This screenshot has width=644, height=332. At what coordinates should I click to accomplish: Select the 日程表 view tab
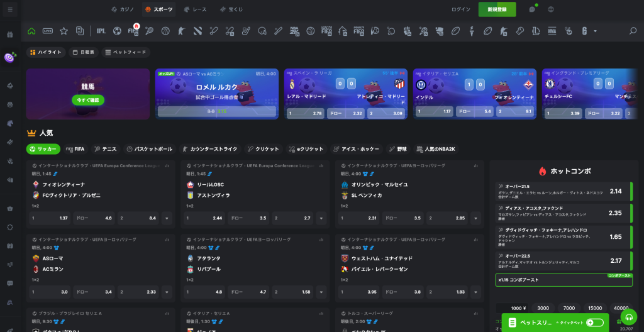click(x=84, y=53)
